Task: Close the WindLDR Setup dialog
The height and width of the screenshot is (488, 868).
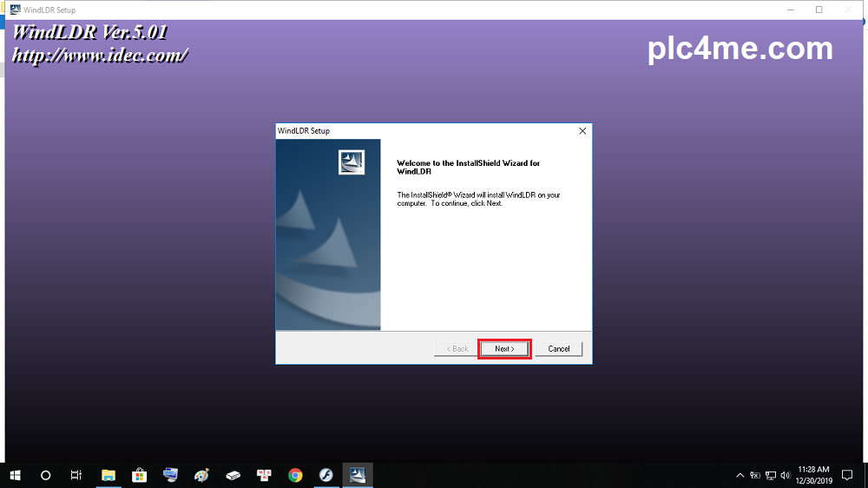Action: (582, 131)
